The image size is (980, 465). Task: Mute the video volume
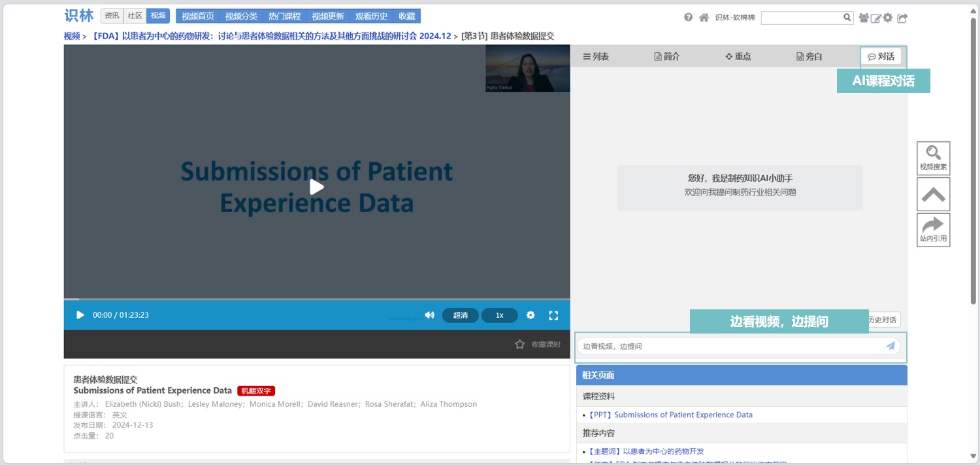click(429, 315)
